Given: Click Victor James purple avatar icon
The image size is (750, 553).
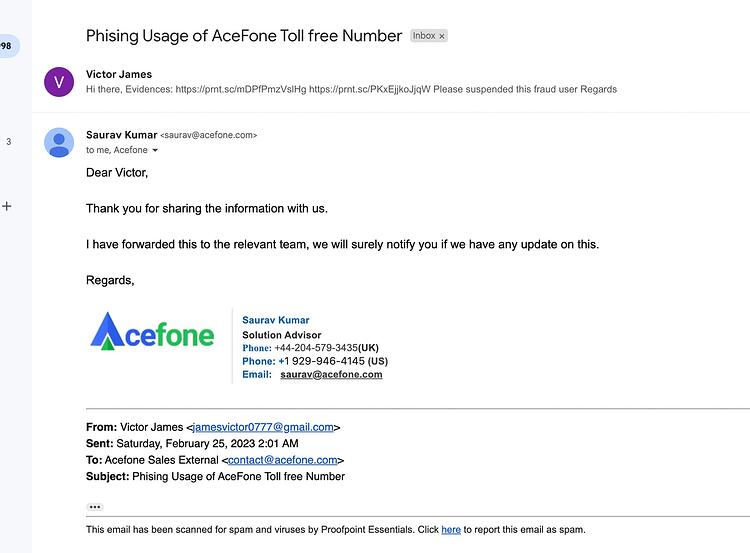Looking at the screenshot, I should (x=59, y=82).
